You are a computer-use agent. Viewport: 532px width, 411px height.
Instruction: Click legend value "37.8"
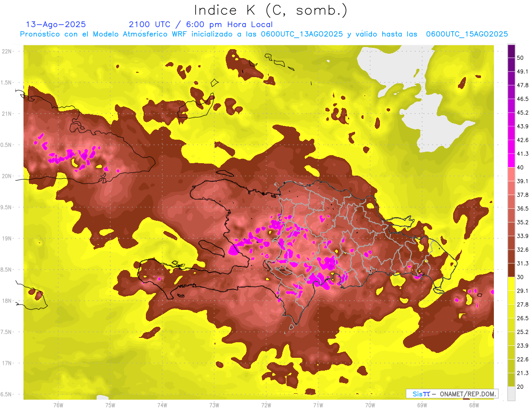(x=523, y=195)
